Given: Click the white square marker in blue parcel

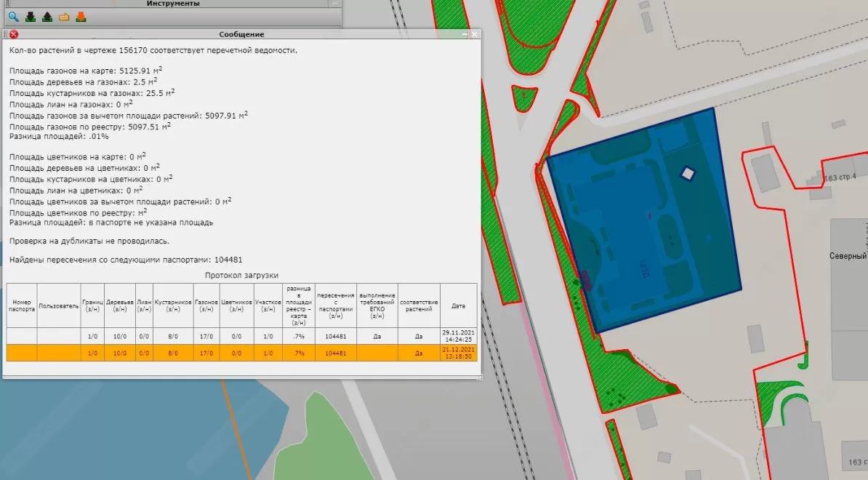Looking at the screenshot, I should 687,173.
